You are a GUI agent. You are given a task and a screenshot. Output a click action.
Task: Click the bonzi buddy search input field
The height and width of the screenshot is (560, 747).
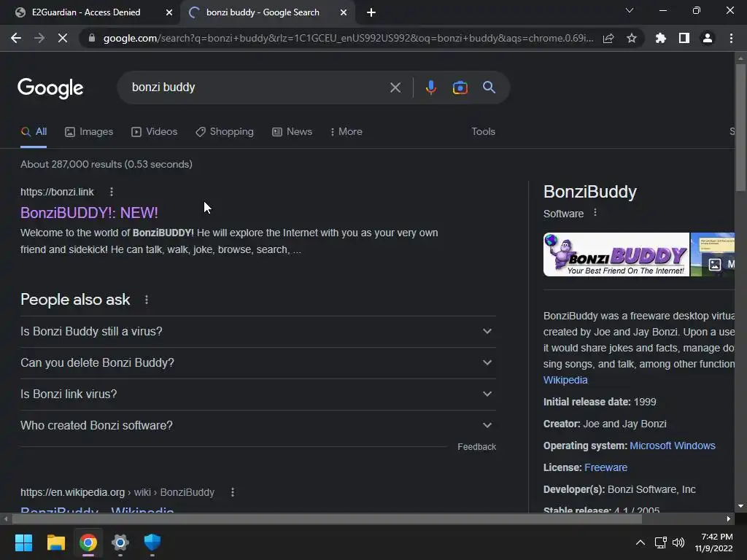(258, 87)
